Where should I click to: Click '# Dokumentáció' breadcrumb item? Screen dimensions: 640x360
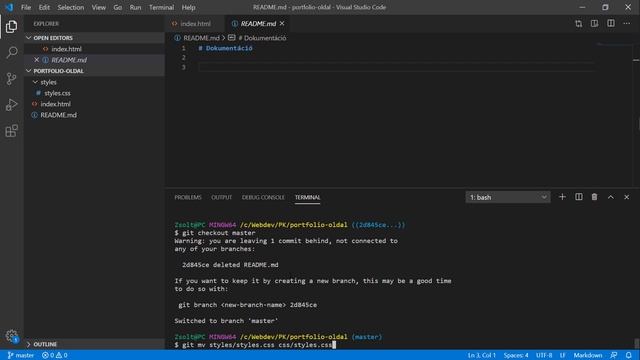pyautogui.click(x=262, y=38)
